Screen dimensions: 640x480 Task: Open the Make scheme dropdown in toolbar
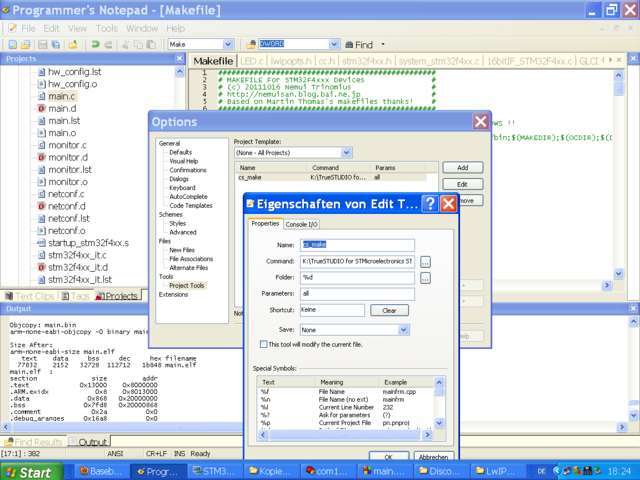click(x=228, y=44)
